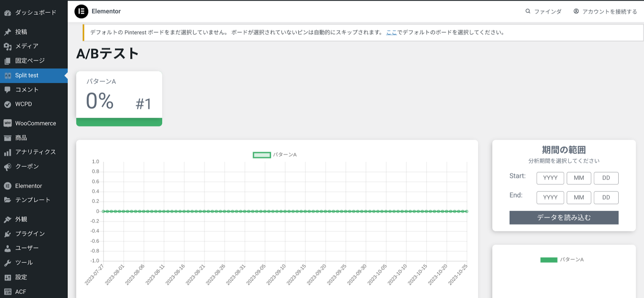Click the WooCommerce logo icon
This screenshot has height=298, width=644.
8,123
